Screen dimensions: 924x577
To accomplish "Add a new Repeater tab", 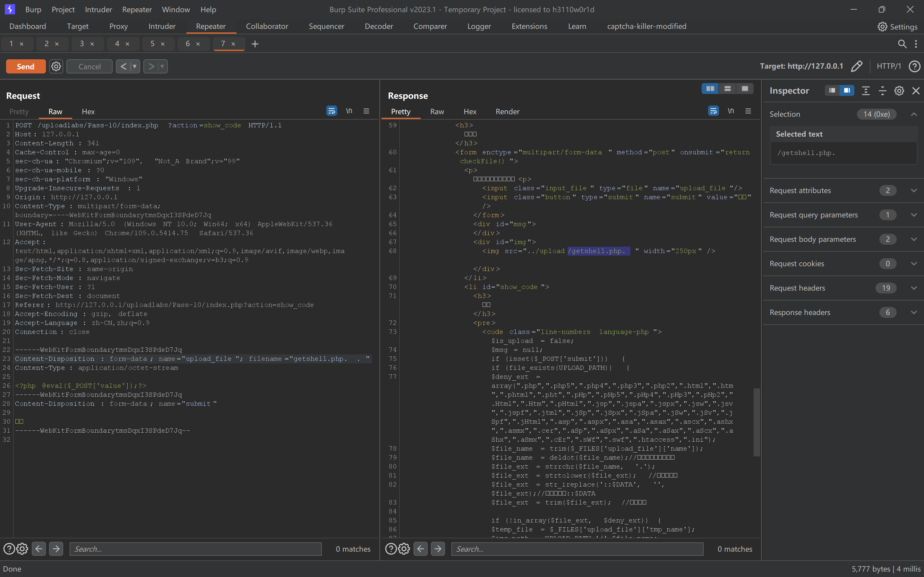I will coord(255,44).
